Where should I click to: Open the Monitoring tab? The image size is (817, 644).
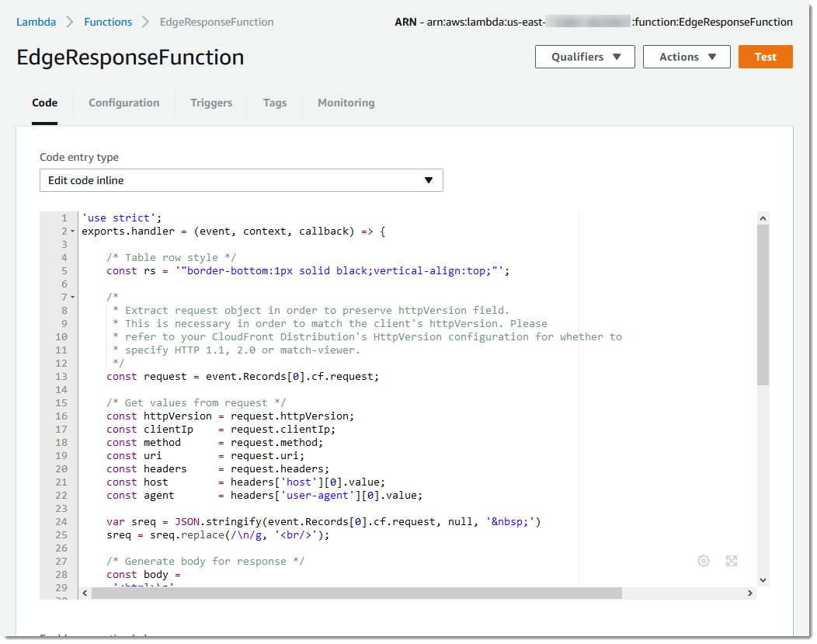tap(346, 103)
